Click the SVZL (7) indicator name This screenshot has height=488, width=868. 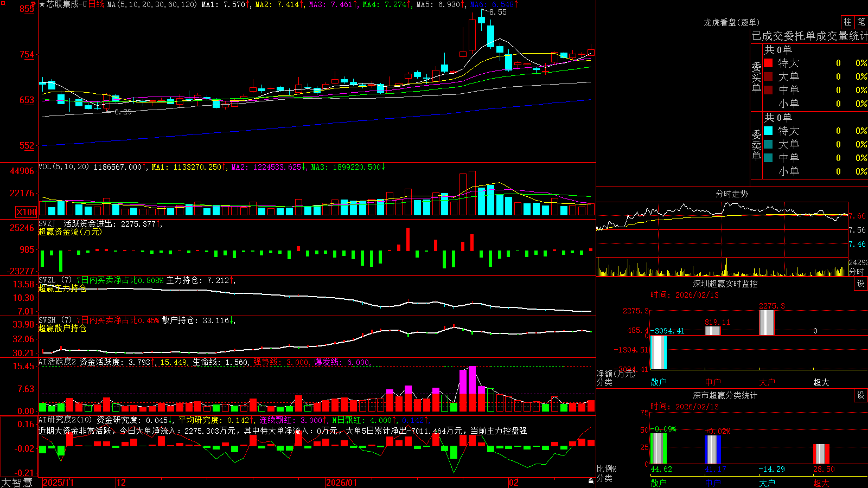tap(55, 280)
